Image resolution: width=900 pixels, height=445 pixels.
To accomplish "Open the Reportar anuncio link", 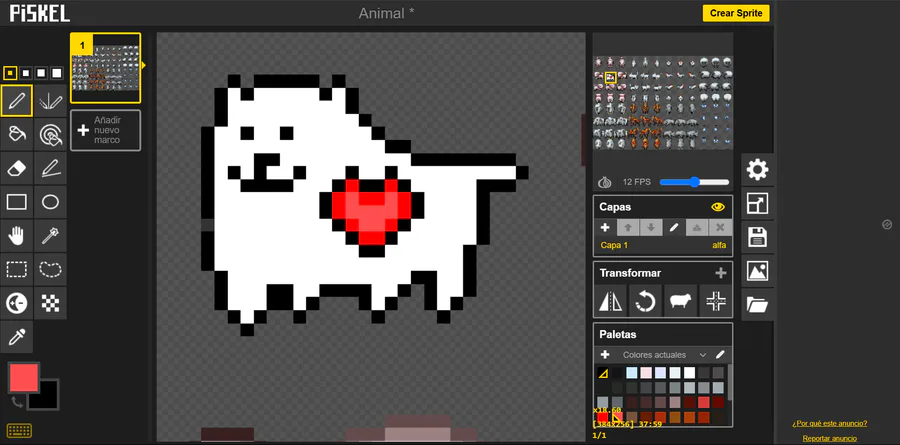I will coord(830,438).
